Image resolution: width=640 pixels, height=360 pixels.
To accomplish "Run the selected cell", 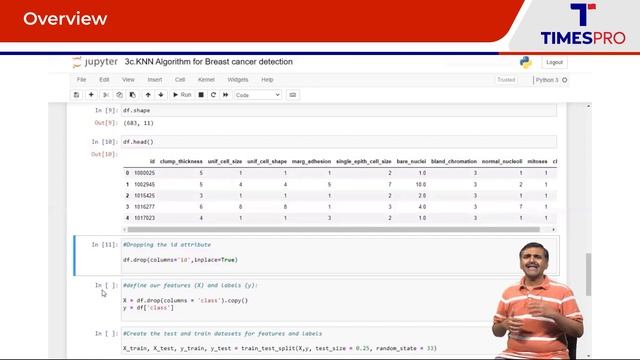I will (x=182, y=95).
